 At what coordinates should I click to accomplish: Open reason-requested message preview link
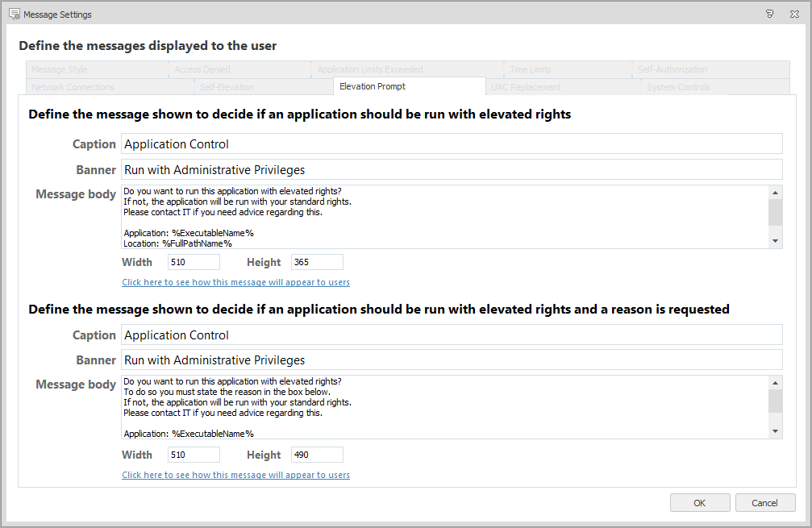pos(235,475)
